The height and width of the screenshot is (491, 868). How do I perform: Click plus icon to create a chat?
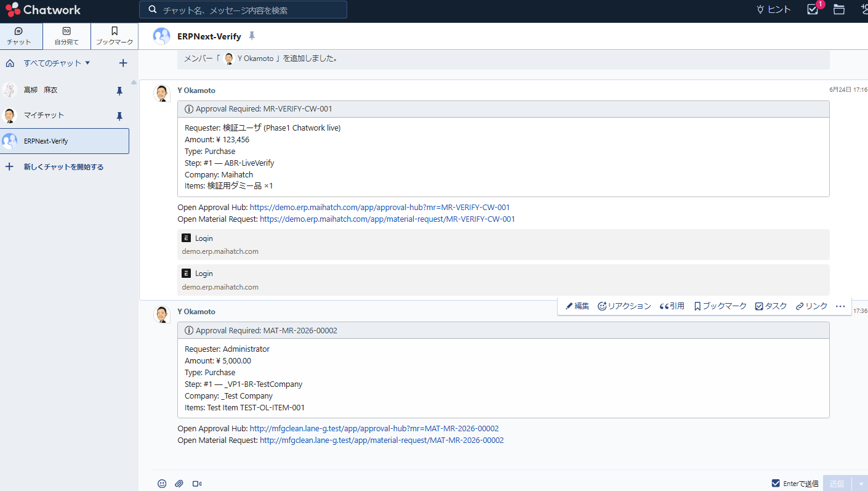[x=123, y=63]
